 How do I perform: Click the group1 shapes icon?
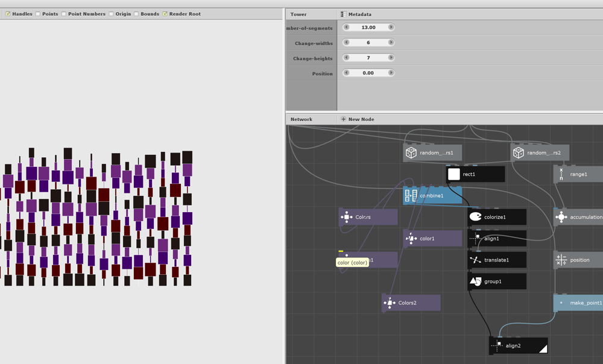point(475,282)
